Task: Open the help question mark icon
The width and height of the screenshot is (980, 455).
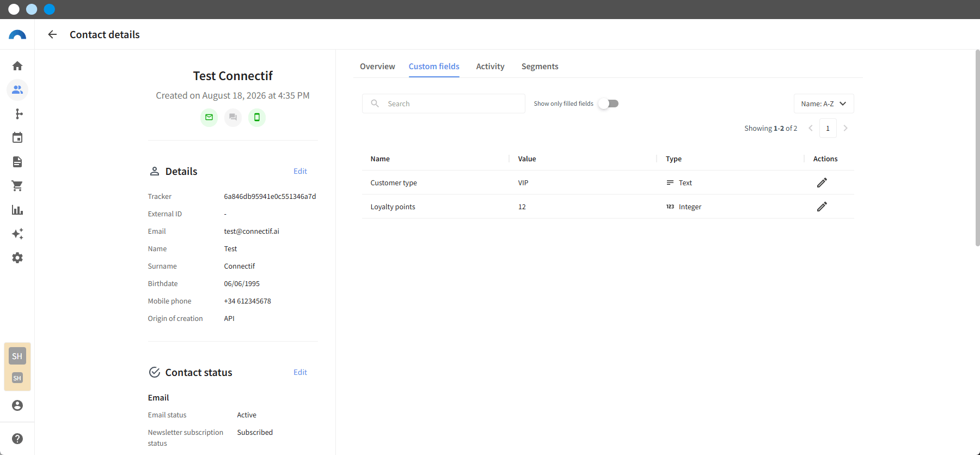Action: [x=17, y=439]
